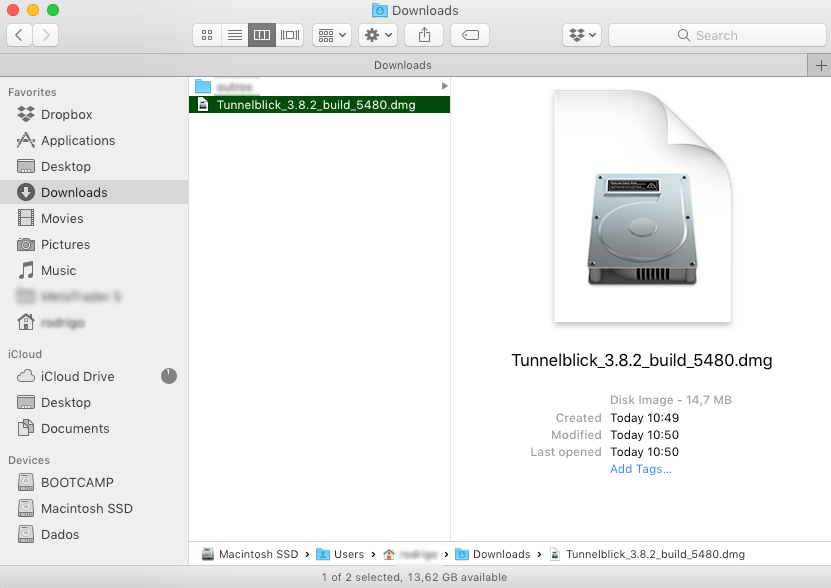The image size is (831, 588).
Task: Switch to gallery view
Action: click(x=290, y=35)
